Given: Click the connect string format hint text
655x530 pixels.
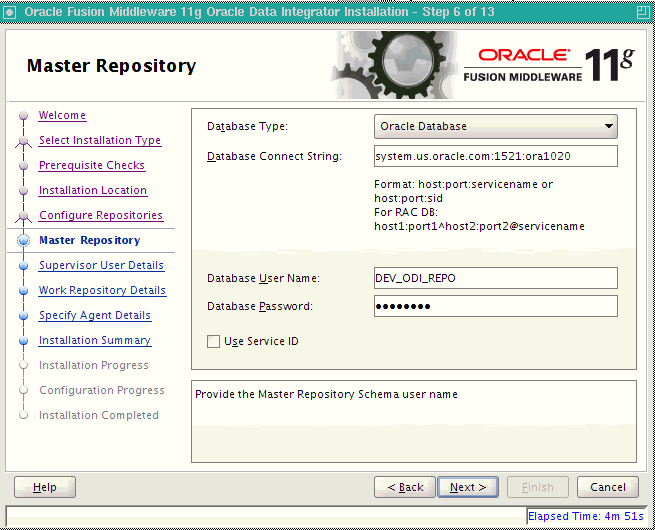Looking at the screenshot, I should click(x=479, y=205).
